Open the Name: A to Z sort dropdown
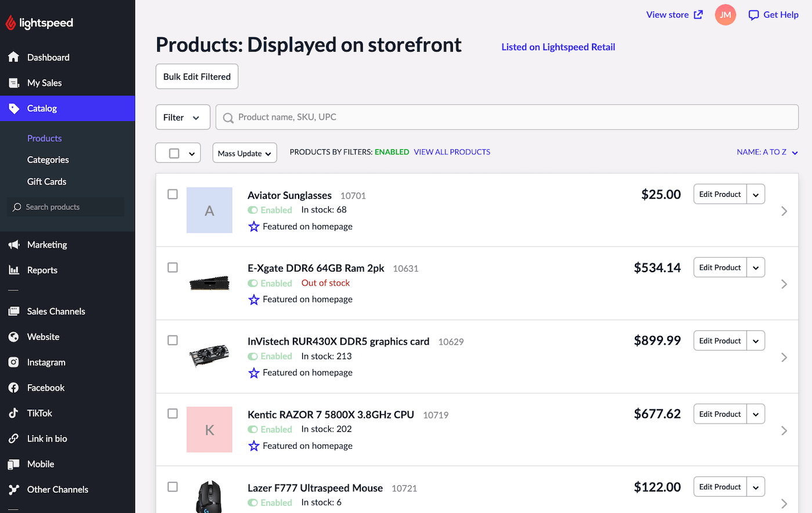The width and height of the screenshot is (812, 513). tap(767, 152)
